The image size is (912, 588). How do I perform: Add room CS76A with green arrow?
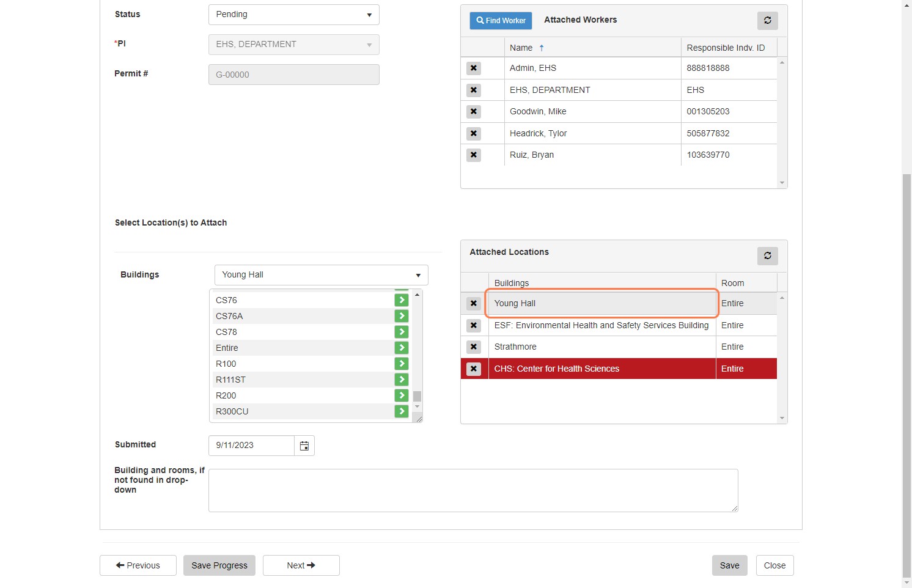tap(401, 316)
